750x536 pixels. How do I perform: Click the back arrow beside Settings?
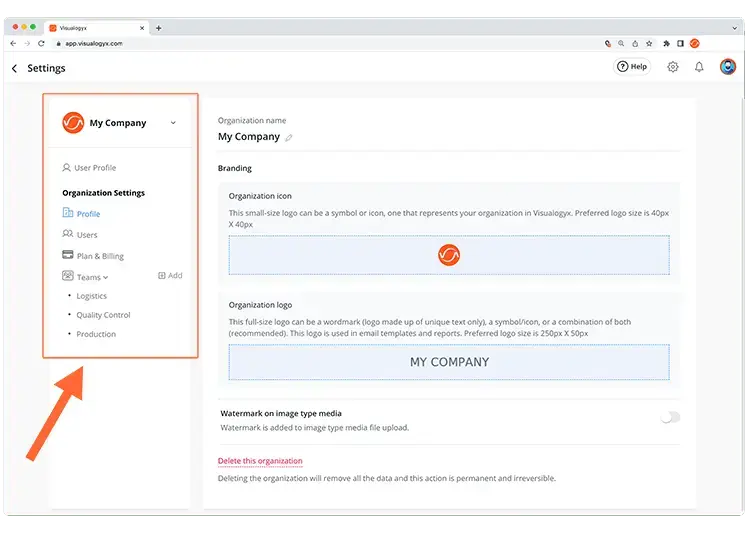[15, 68]
